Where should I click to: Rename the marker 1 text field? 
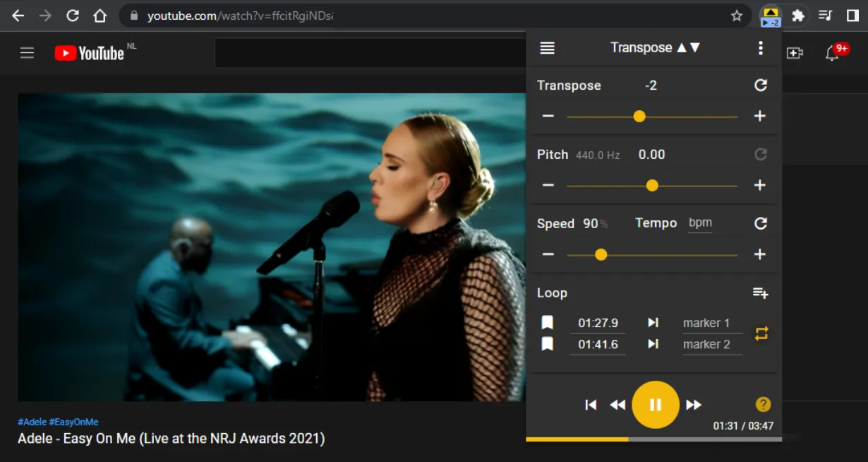[711, 322]
